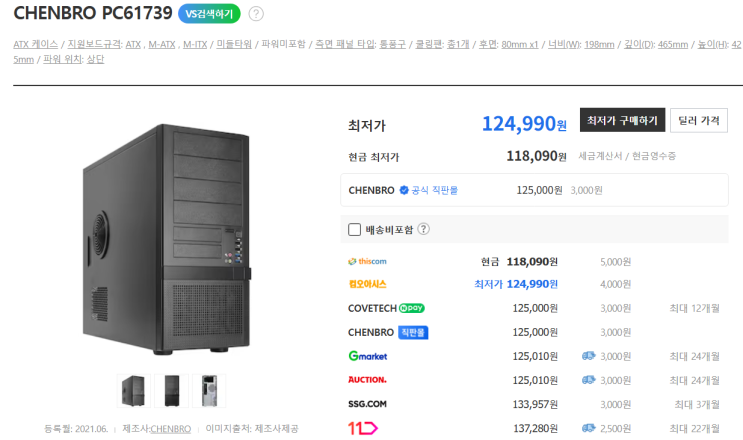Viewport: 743px width, 440px height.
Task: Click the 최저가 구매하기 button
Action: point(622,120)
